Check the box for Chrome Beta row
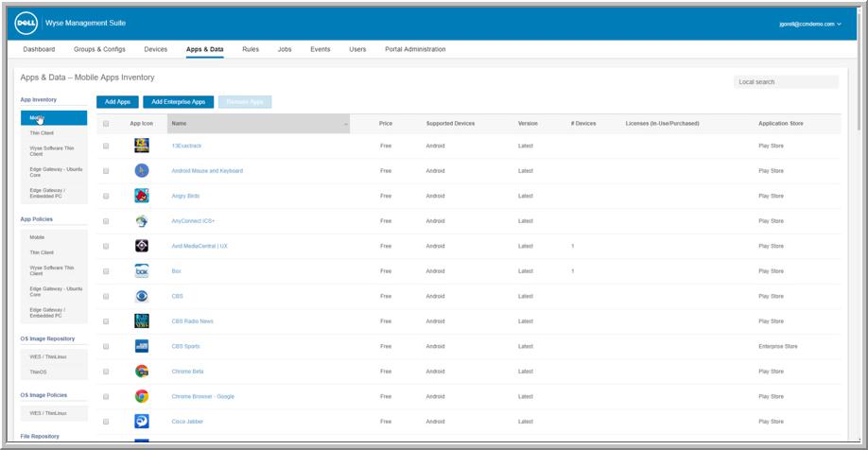868x450 pixels. (x=106, y=372)
